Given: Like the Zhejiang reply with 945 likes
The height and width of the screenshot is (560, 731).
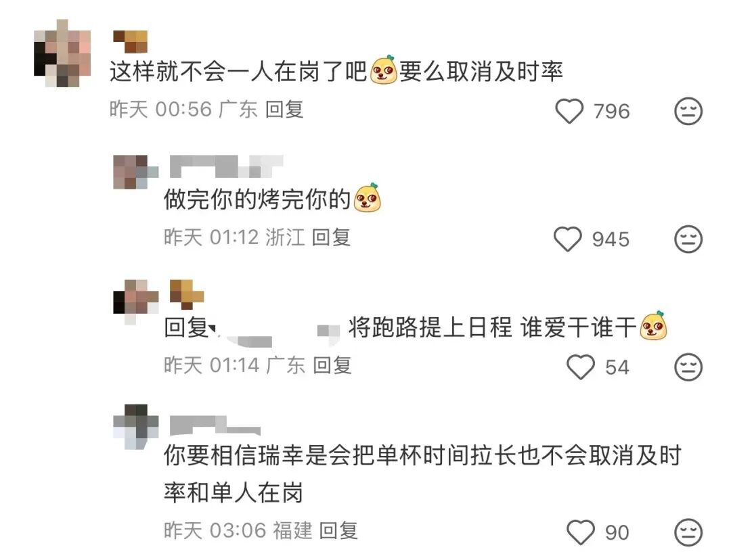Looking at the screenshot, I should (568, 239).
